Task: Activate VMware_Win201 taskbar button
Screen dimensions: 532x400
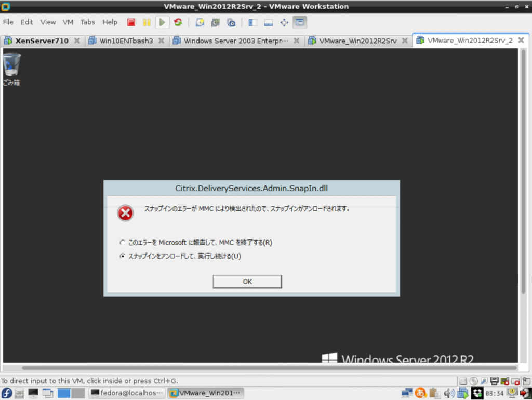Action: pyautogui.click(x=206, y=393)
